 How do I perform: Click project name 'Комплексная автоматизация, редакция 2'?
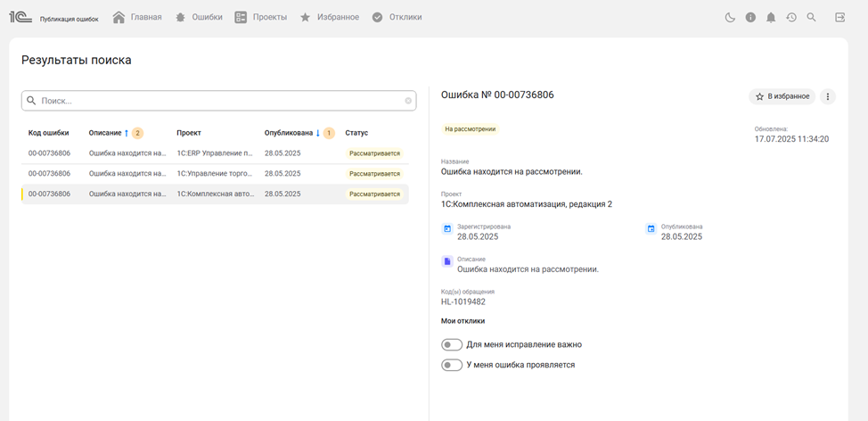(527, 204)
